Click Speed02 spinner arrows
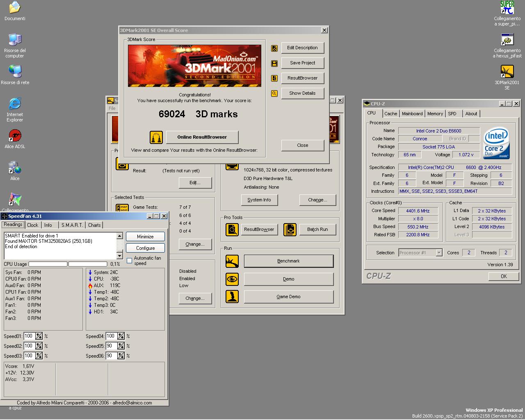 click(39, 346)
